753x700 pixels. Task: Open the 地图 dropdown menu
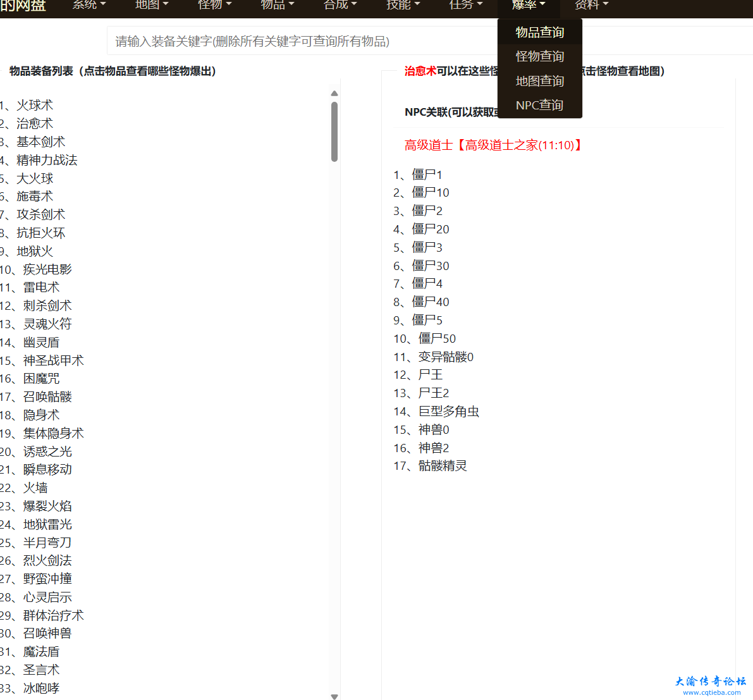pyautogui.click(x=152, y=5)
